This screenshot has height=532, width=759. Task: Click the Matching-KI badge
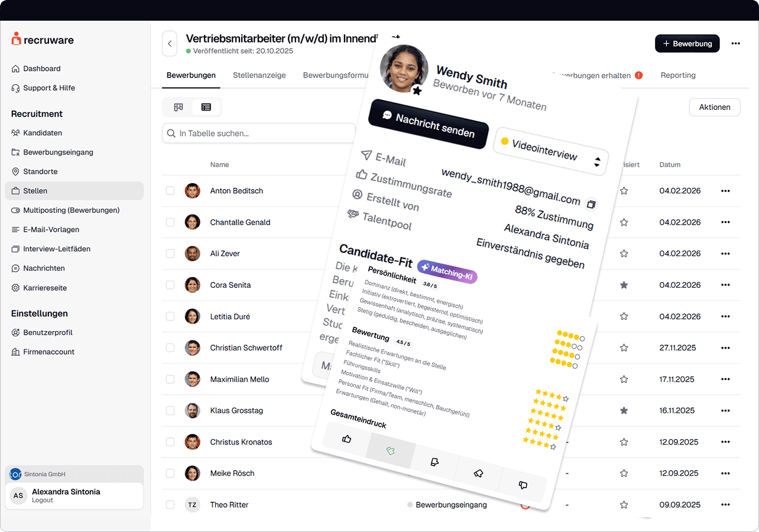(x=447, y=272)
